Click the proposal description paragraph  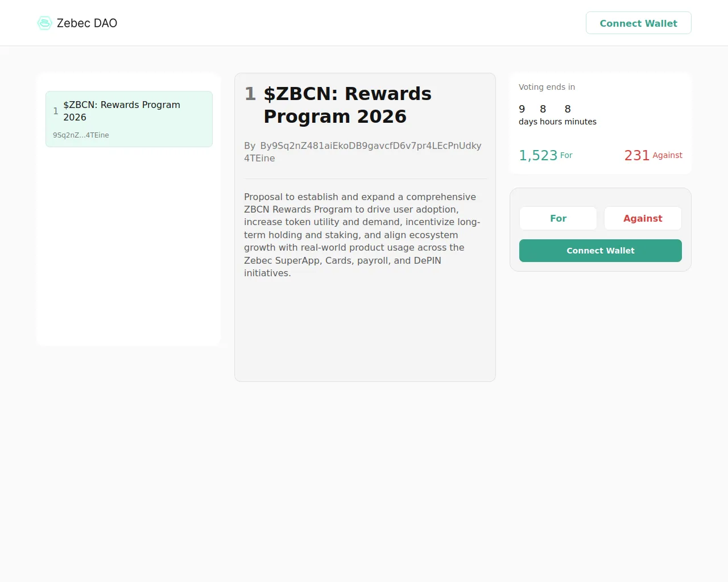pos(362,235)
